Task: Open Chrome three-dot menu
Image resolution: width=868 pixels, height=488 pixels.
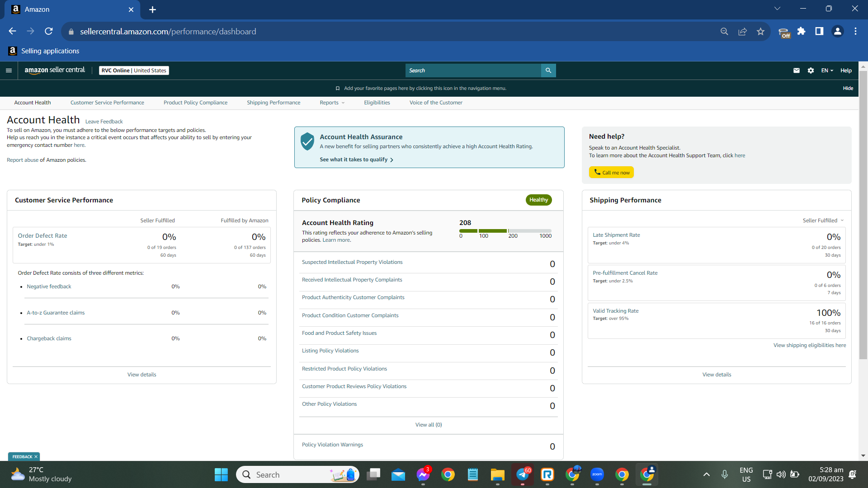Action: [x=855, y=31]
